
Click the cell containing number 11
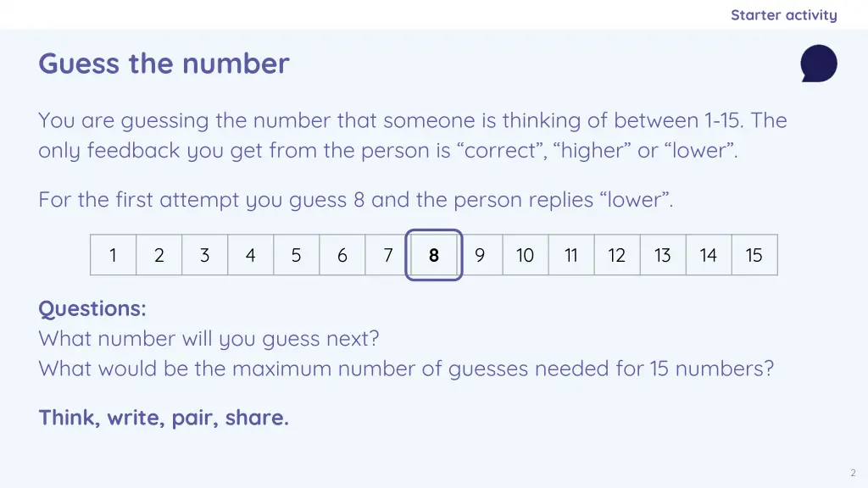click(x=571, y=255)
